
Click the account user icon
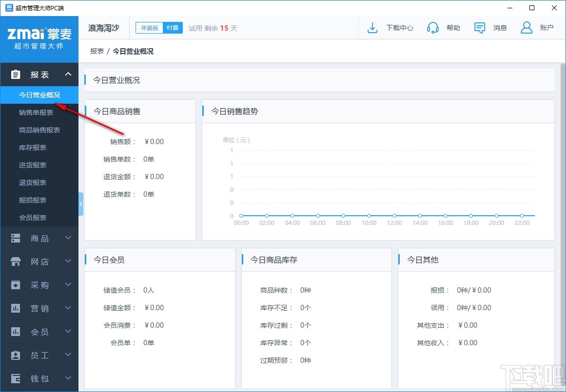[527, 28]
